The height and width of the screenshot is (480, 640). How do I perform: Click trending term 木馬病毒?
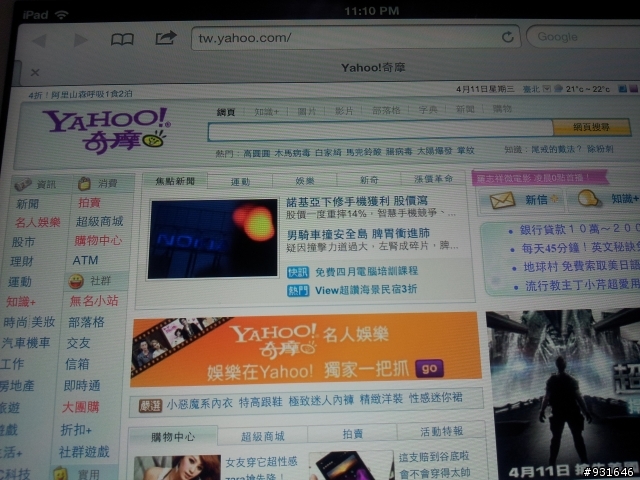(292, 153)
